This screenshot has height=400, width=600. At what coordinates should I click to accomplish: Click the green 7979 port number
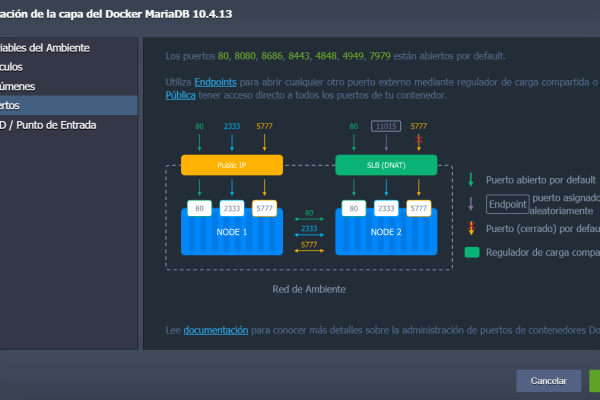click(x=380, y=56)
